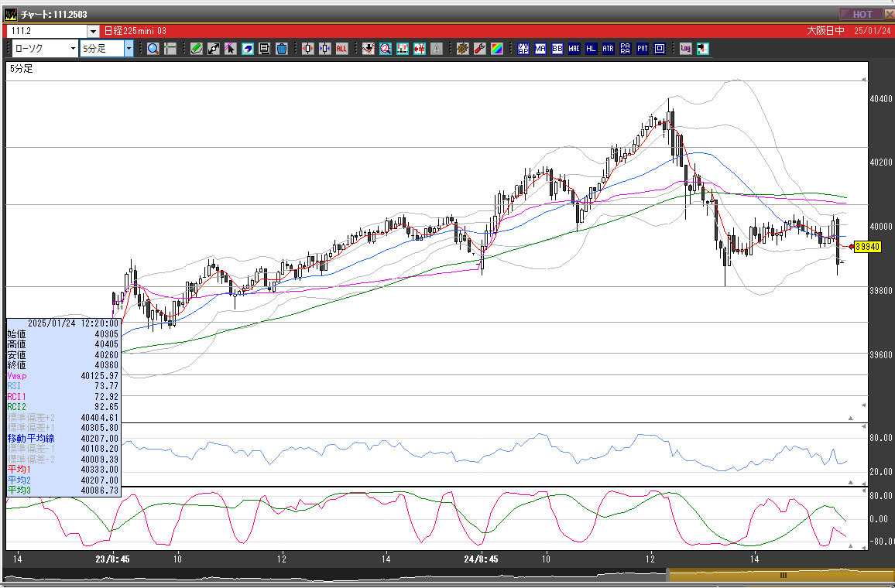Click the red ALL button icon

pos(341,49)
